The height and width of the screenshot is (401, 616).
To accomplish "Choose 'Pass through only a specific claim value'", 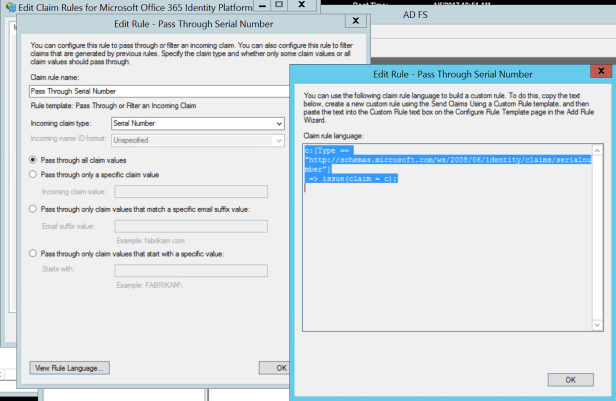I will tap(34, 174).
